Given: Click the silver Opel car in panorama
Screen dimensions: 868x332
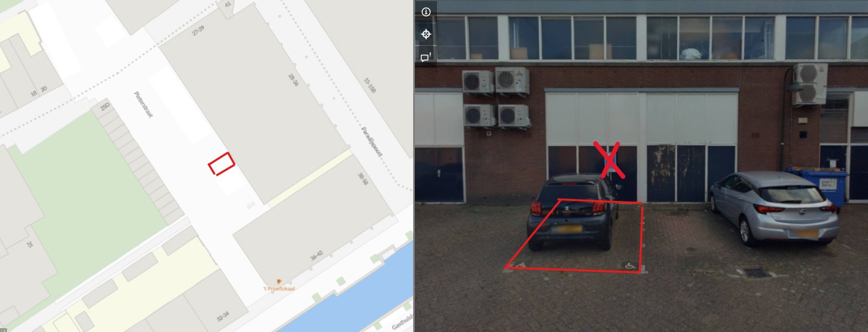Looking at the screenshot, I should (774, 208).
